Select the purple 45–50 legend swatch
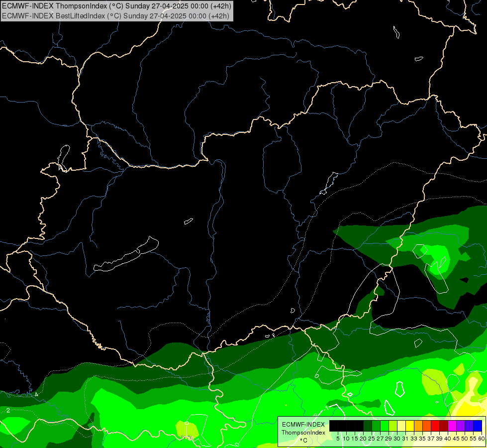The width and height of the screenshot is (487, 448). pyautogui.click(x=461, y=426)
